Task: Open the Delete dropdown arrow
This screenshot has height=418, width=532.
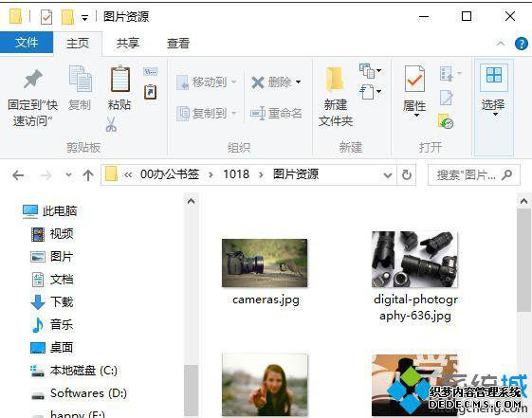Action: coord(298,82)
